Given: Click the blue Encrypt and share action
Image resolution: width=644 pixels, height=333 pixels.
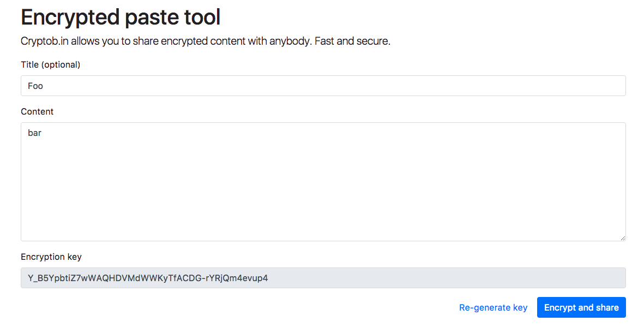Looking at the screenshot, I should point(581,307).
